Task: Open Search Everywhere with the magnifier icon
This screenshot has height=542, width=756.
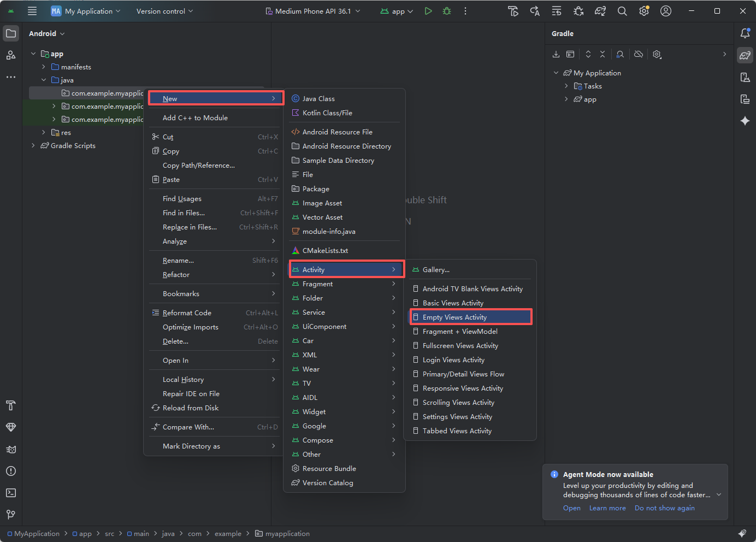Action: pyautogui.click(x=622, y=11)
